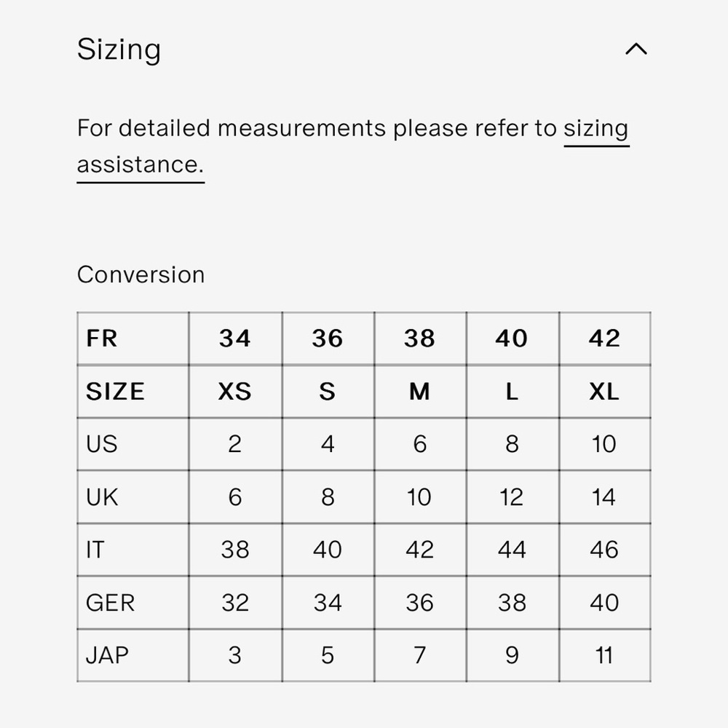This screenshot has width=728, height=728.
Task: Select UK size 14 cell
Action: [x=604, y=497]
